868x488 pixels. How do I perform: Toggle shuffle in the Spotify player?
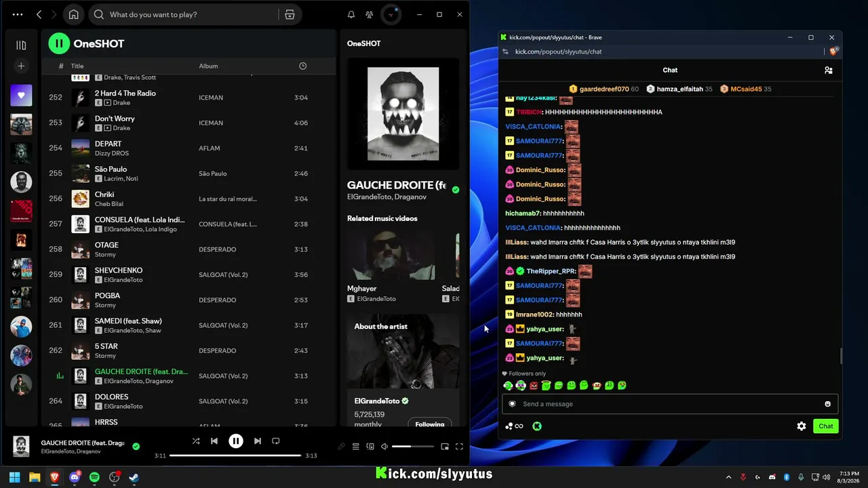[x=196, y=441]
